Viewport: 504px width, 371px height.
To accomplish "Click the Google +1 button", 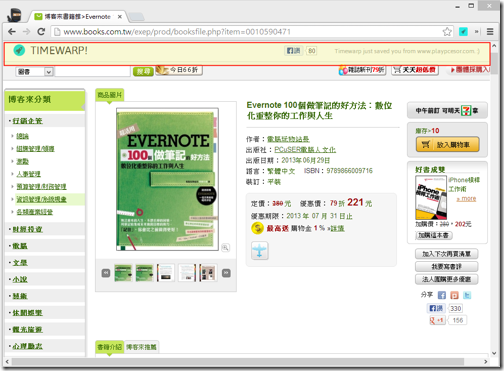I will 437,320.
